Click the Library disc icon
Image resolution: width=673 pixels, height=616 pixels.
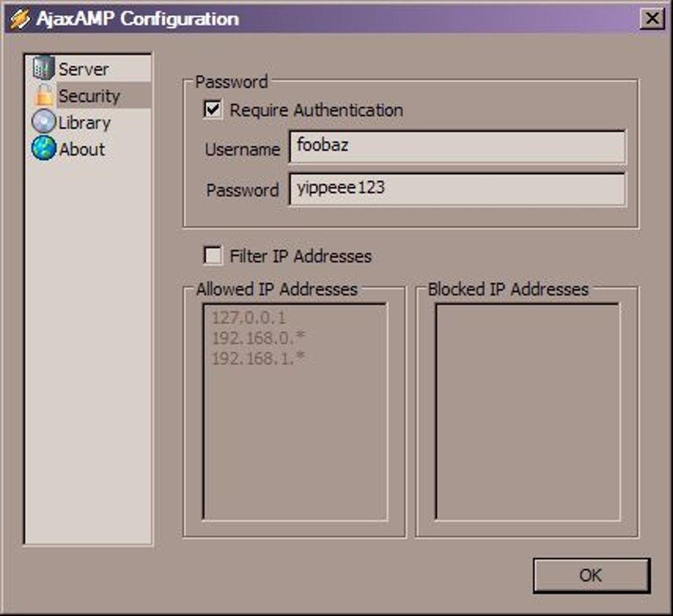(44, 121)
